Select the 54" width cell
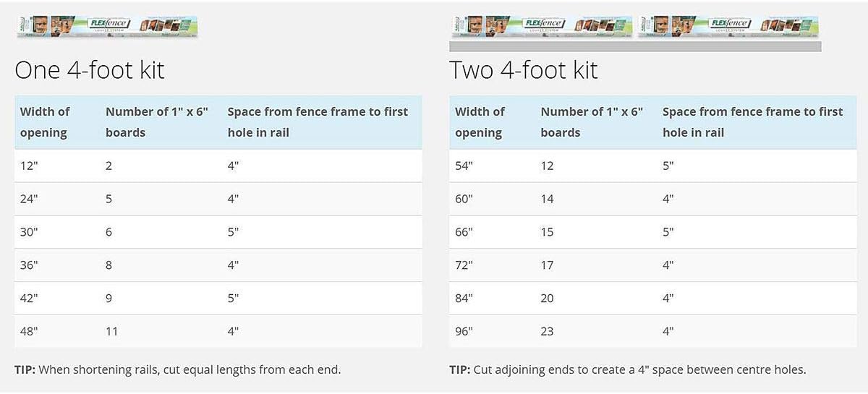 click(x=464, y=166)
